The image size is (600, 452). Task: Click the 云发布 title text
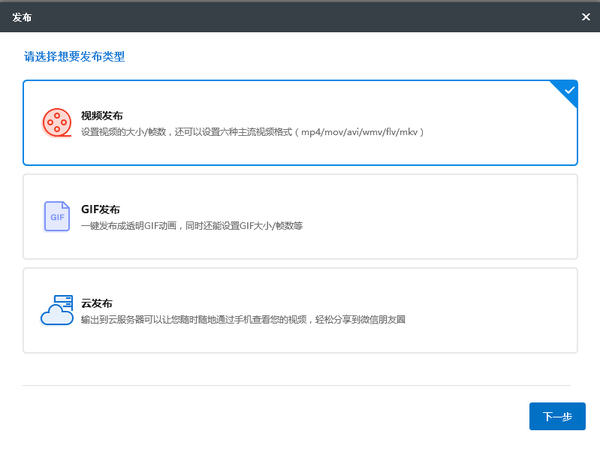(96, 303)
